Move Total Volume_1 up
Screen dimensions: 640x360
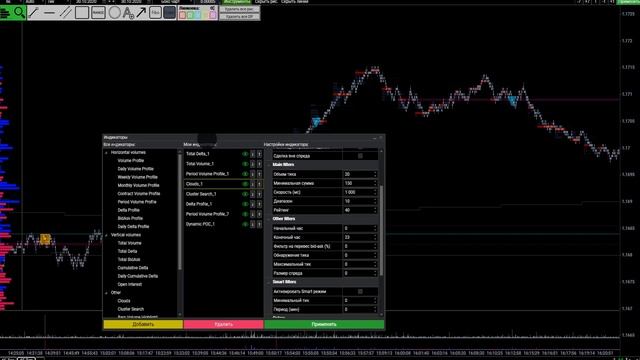[259, 164]
